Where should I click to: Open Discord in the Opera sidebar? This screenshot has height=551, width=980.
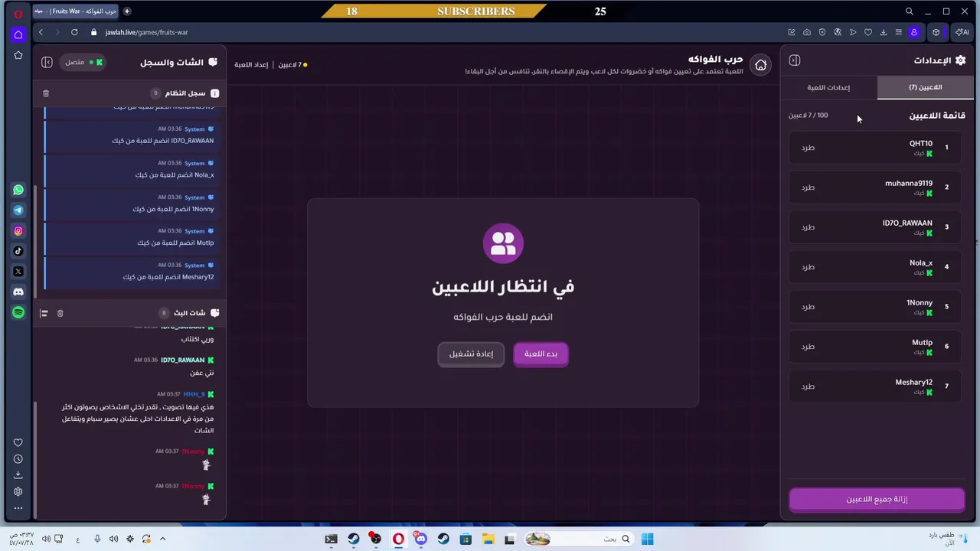(x=18, y=292)
